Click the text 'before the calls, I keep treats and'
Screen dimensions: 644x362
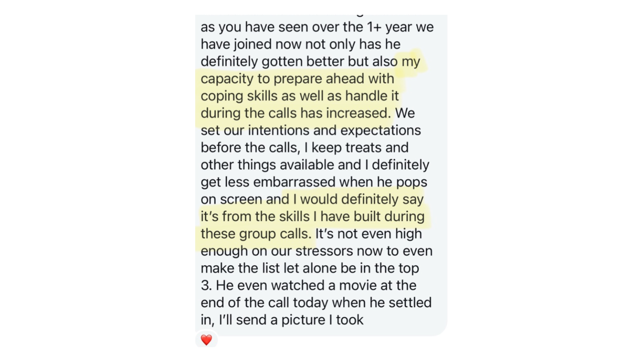pyautogui.click(x=305, y=148)
